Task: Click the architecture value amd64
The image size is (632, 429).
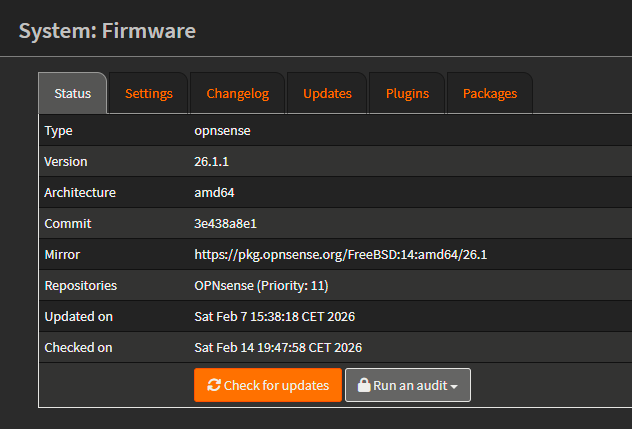Action: tap(214, 192)
